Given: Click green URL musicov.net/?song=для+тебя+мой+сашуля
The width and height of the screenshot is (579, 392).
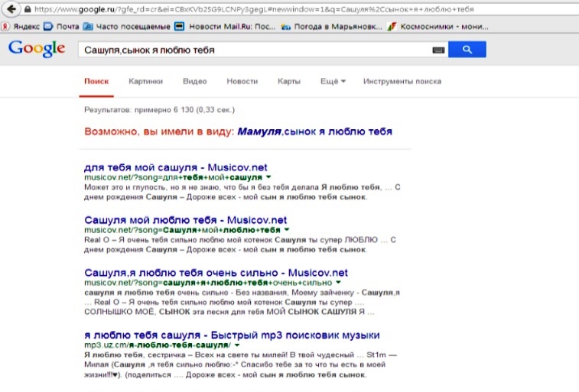Looking at the screenshot, I should 173,177.
